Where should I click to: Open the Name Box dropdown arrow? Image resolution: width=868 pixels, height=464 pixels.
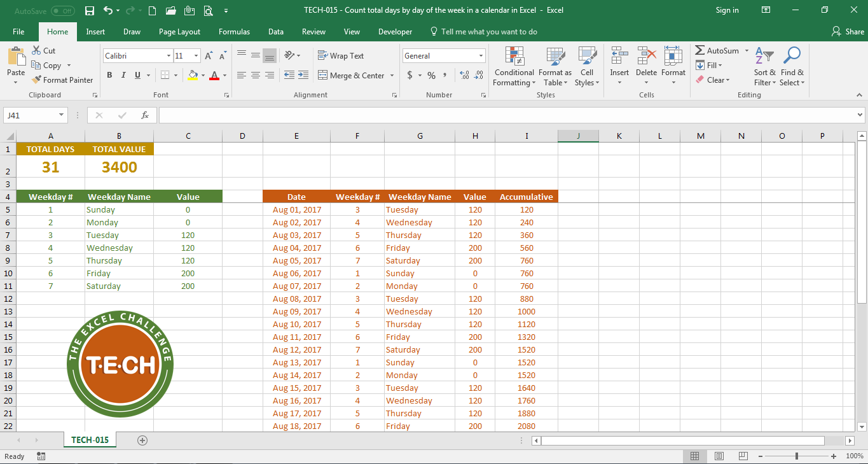pyautogui.click(x=62, y=115)
